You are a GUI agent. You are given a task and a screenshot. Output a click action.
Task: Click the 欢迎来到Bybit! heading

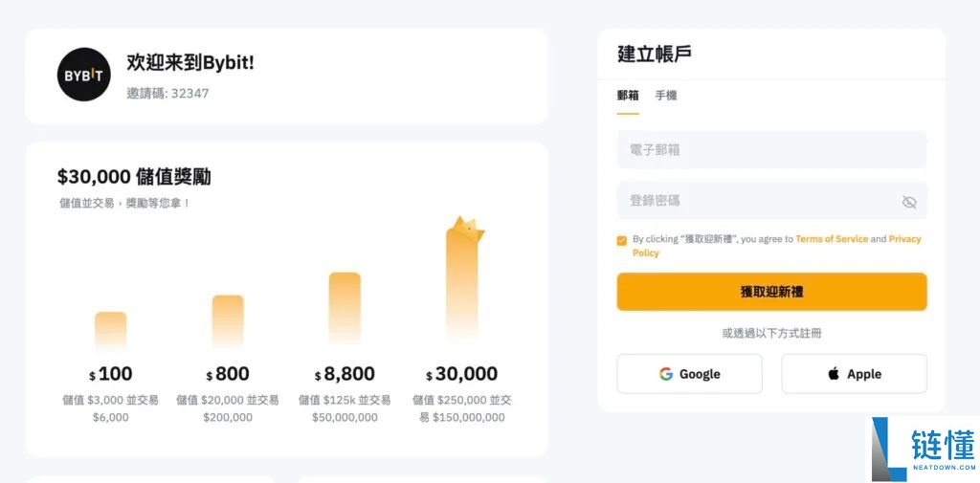190,62
